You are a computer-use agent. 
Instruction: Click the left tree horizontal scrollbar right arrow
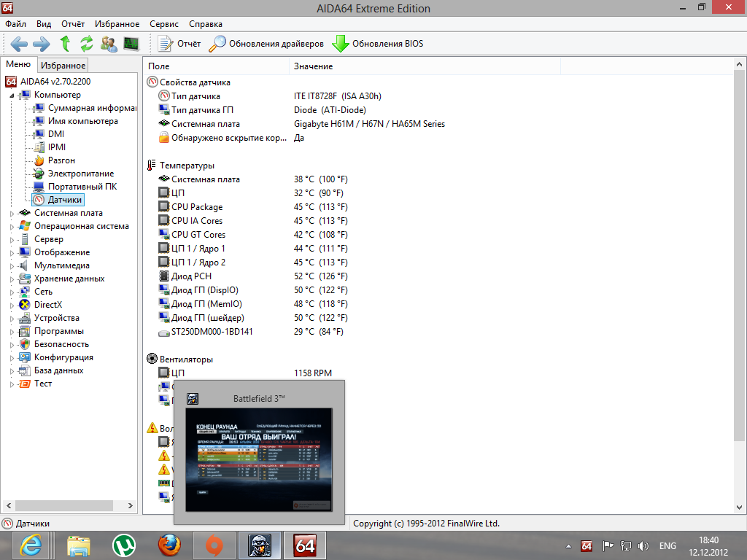tap(130, 506)
